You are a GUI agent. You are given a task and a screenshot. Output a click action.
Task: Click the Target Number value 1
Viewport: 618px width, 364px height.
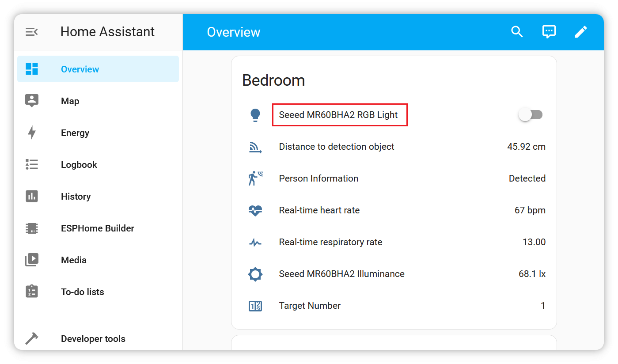[x=543, y=306]
